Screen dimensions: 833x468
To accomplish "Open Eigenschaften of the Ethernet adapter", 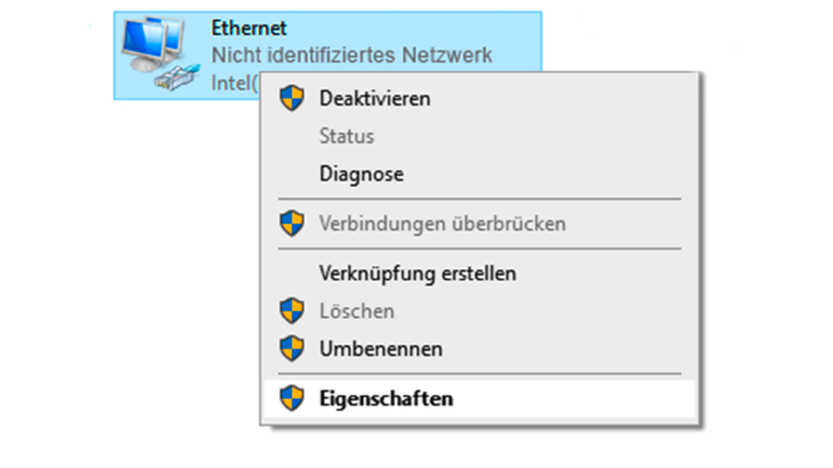I will tap(386, 398).
